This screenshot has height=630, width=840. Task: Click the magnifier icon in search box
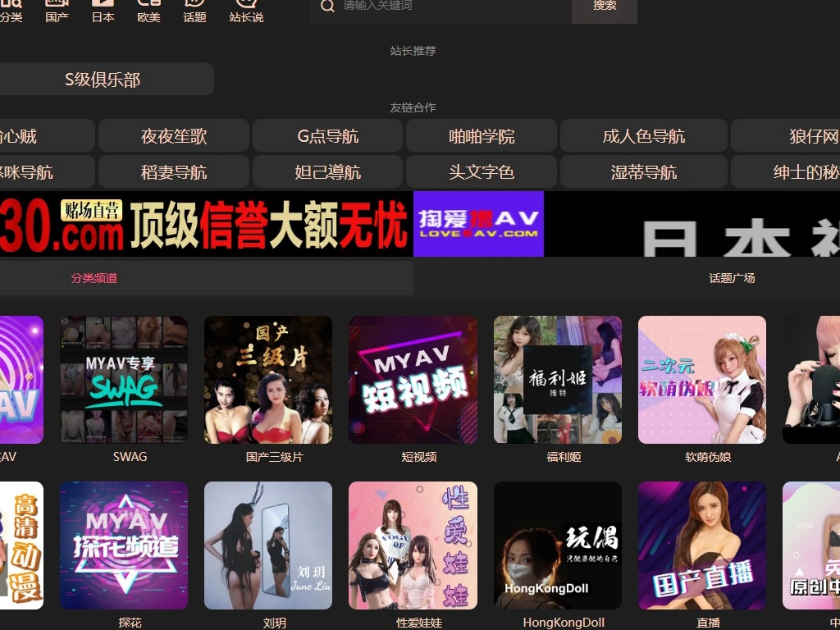coord(327,7)
